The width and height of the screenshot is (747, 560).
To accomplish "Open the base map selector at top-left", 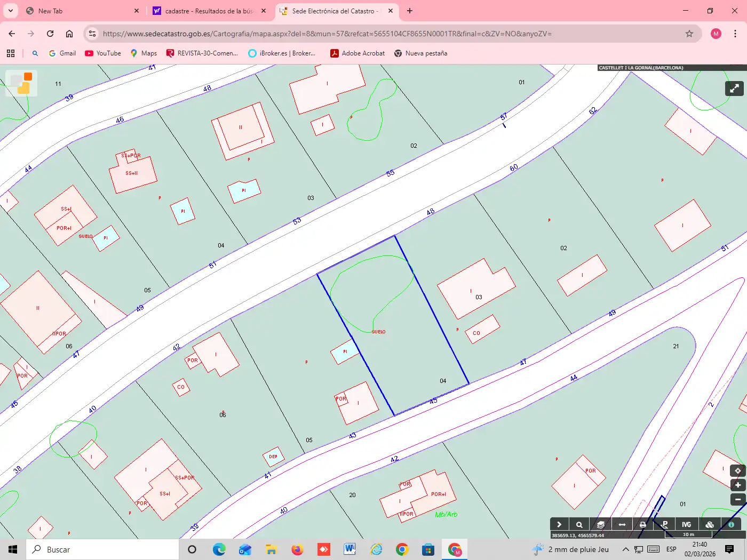I will tap(21, 83).
